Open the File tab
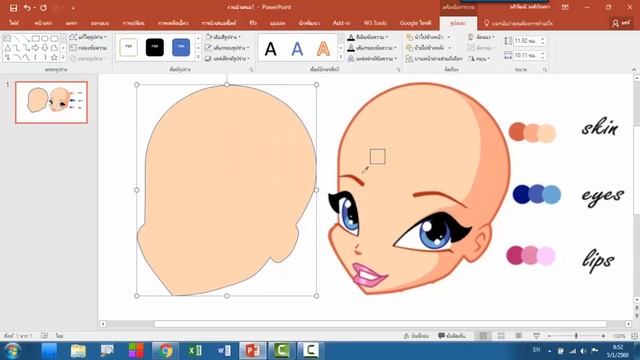Viewport: 640px width, 360px height. (x=14, y=23)
